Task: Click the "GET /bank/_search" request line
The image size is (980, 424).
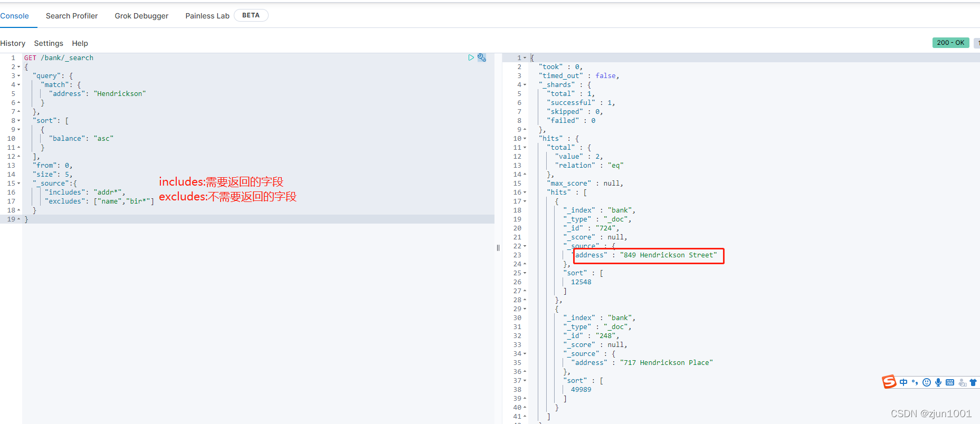Action: click(59, 58)
